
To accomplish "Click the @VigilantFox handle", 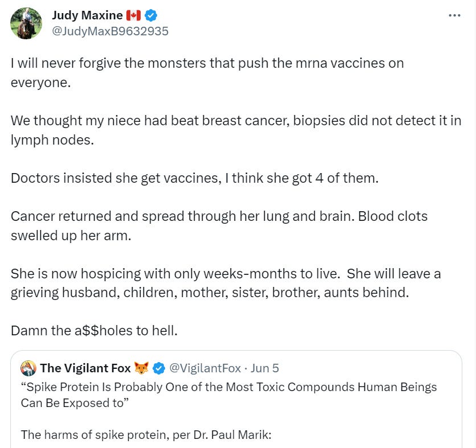I will [x=205, y=368].
